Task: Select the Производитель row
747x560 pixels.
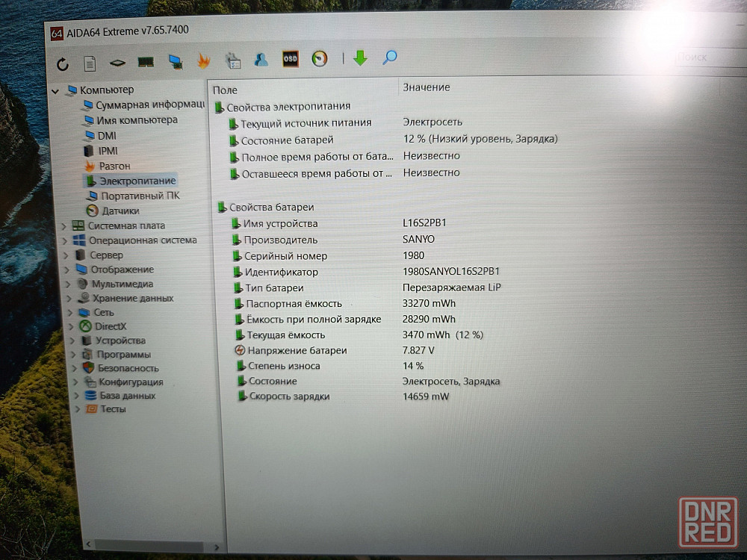Action: [x=333, y=240]
